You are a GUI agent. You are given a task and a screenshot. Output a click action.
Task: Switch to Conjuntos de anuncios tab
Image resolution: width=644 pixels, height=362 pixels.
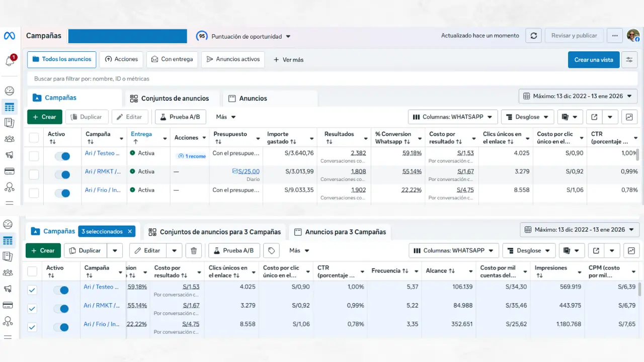(x=174, y=99)
